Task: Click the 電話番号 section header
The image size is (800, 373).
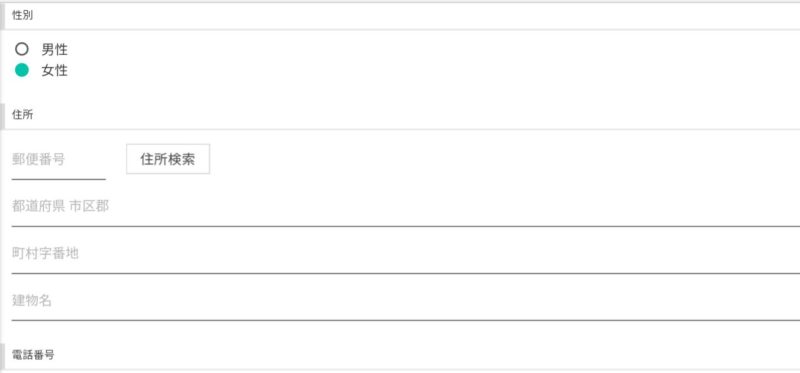Action: [x=402, y=356]
